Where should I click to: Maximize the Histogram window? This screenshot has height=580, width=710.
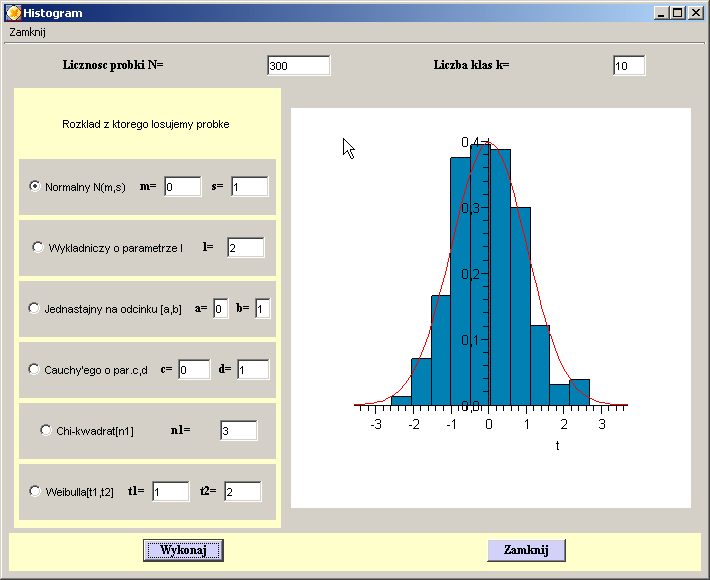(x=678, y=13)
